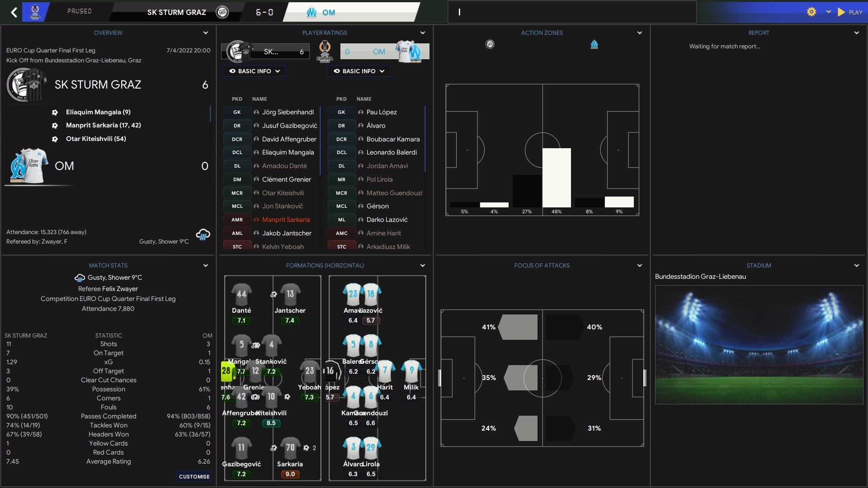The height and width of the screenshot is (488, 868).
Task: Click Sarkaria's 9.0 rating badge
Action: (x=290, y=474)
